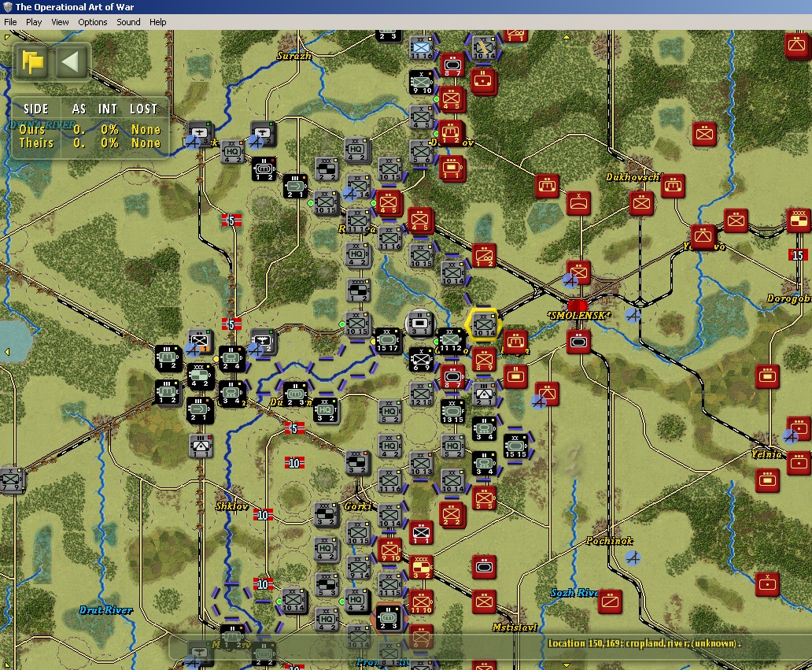Select the black armored division 15 17
The height and width of the screenshot is (670, 812).
tap(388, 340)
